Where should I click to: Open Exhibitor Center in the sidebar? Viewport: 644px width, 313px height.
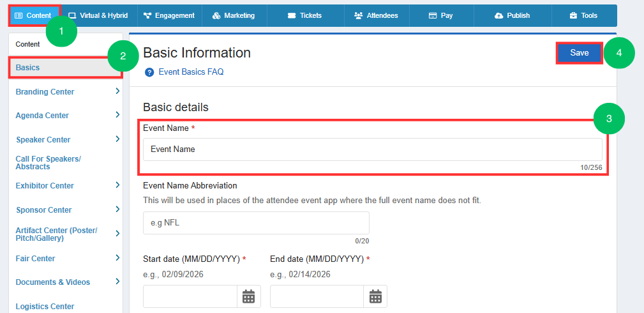pyautogui.click(x=45, y=186)
